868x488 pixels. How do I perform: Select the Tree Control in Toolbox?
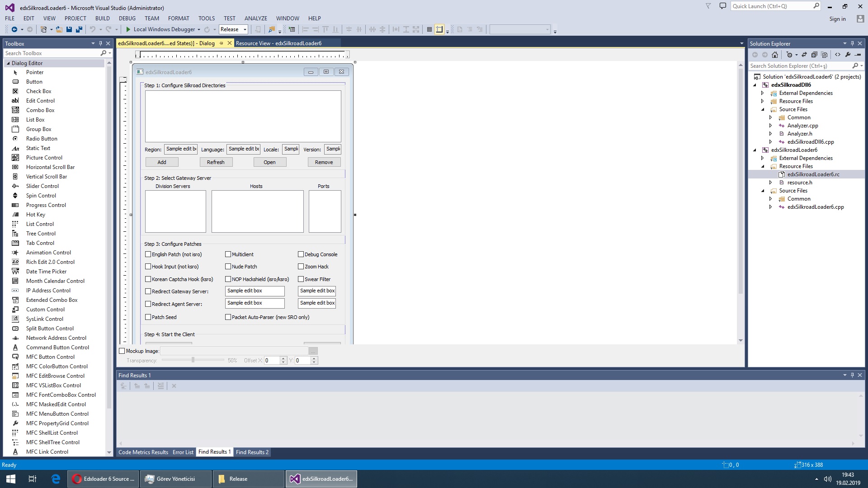click(41, 234)
